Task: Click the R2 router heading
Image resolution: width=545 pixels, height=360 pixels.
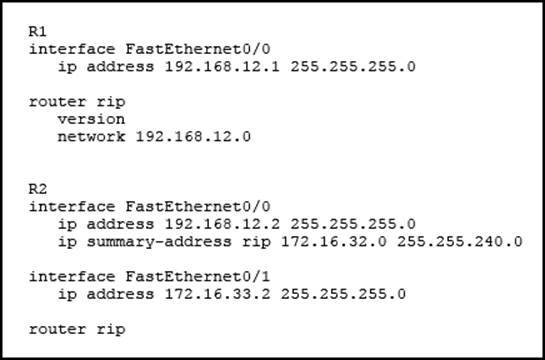Action: click(38, 189)
